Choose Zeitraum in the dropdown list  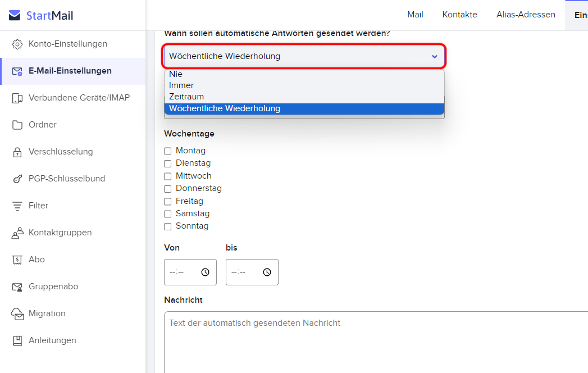[x=304, y=97]
